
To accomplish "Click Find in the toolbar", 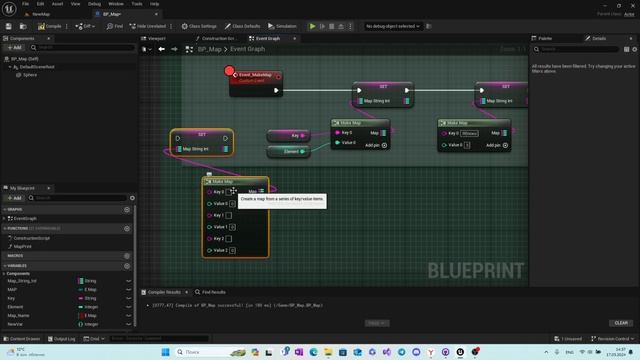I will 115,26.
